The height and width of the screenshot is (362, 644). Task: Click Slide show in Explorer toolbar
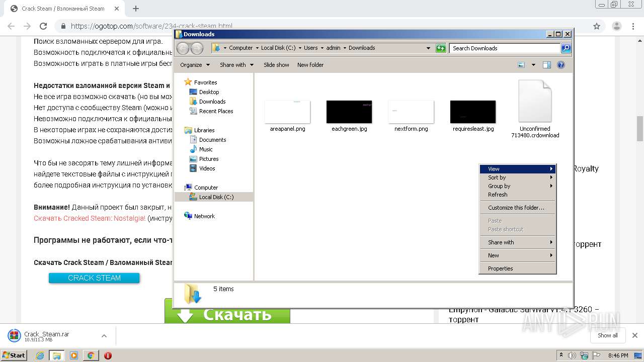tap(276, 65)
